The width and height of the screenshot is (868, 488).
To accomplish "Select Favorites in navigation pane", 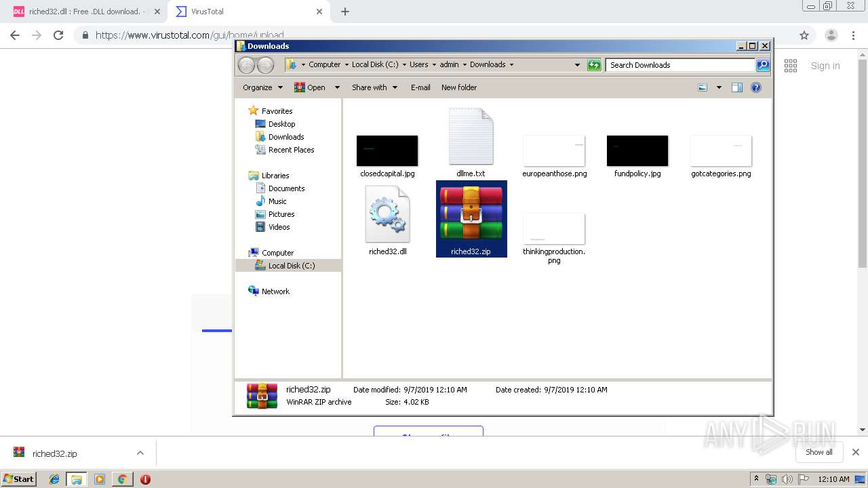I will click(x=277, y=111).
